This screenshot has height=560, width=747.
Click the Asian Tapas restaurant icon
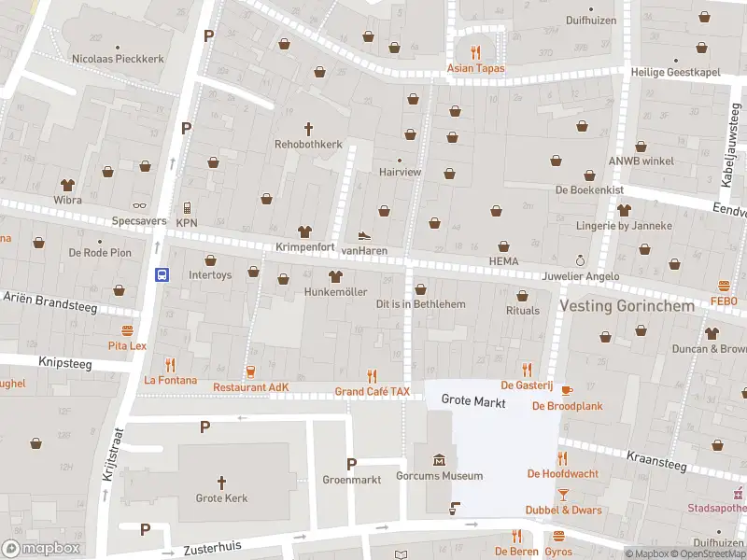click(x=475, y=52)
